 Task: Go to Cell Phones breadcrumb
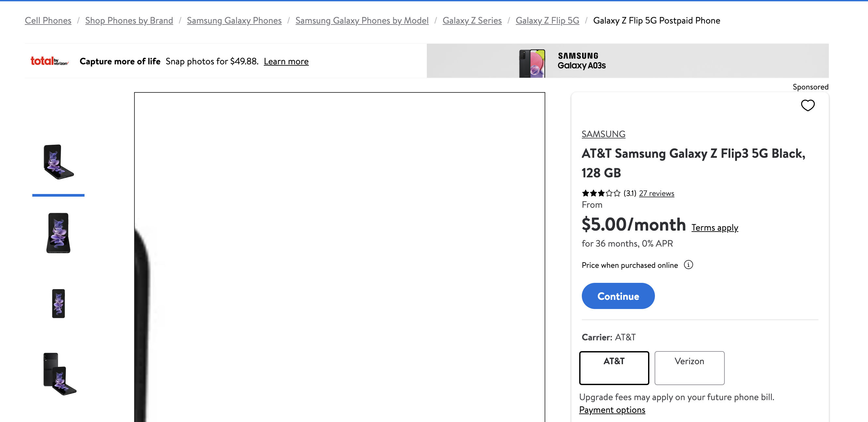click(48, 21)
